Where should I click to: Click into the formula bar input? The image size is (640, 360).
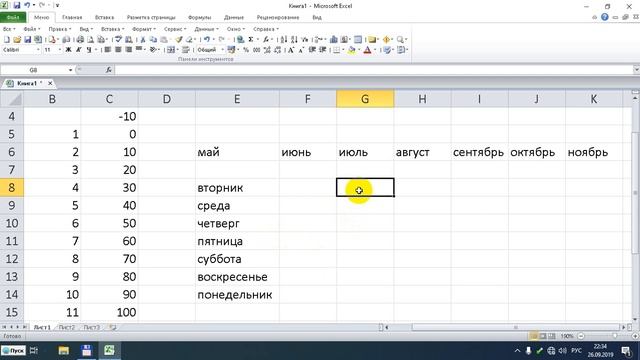pyautogui.click(x=373, y=70)
